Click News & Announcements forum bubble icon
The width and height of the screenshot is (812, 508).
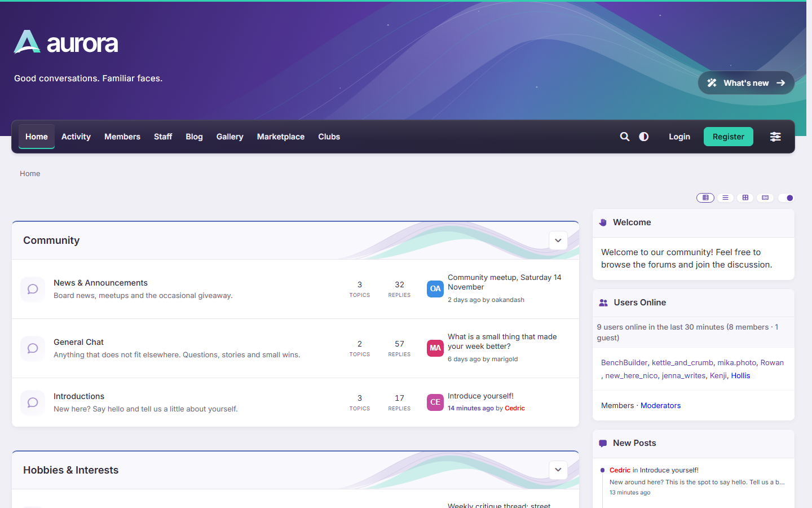33,289
